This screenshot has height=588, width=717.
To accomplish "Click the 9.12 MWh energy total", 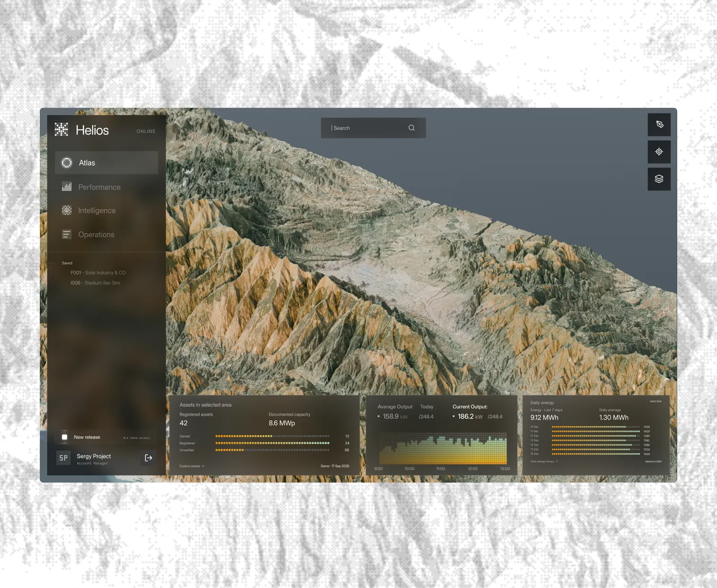I will click(544, 417).
